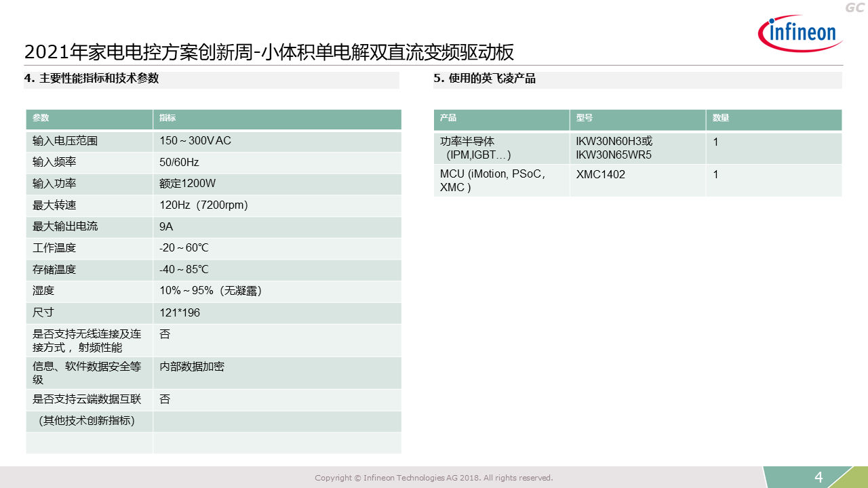
Task: Click the 是否支持无线连接及连接方式 parameter cell
Action: tap(90, 341)
